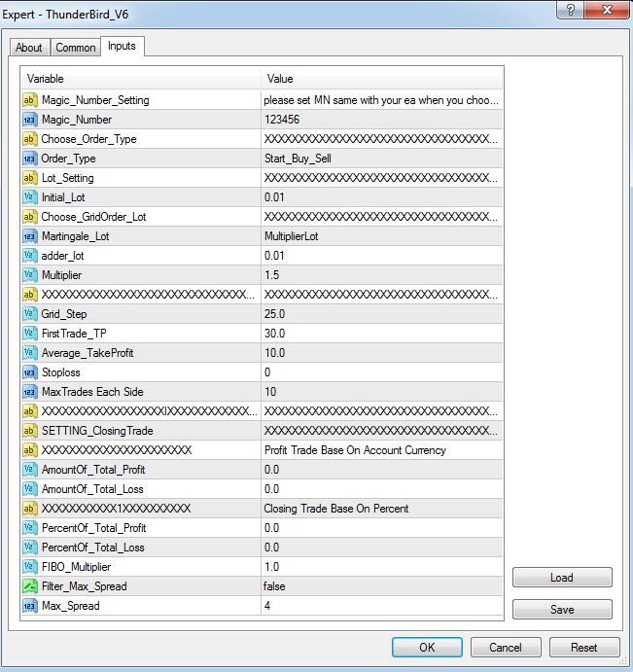633x672 pixels.
Task: Select the 'please set MN same' value cell
Action: click(382, 100)
